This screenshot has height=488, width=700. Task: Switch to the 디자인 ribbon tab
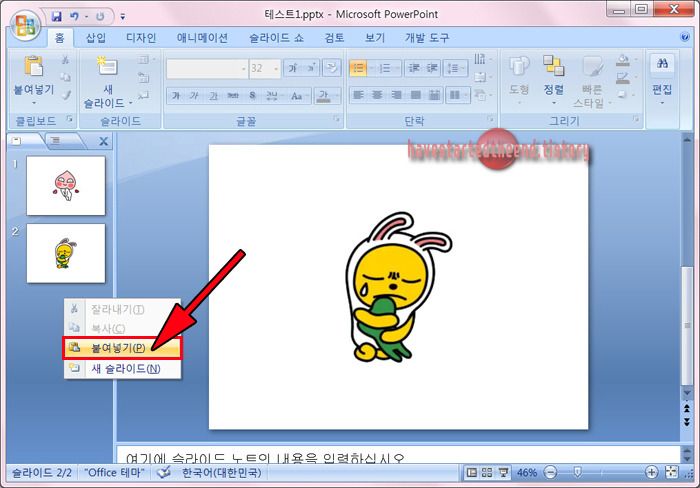141,38
